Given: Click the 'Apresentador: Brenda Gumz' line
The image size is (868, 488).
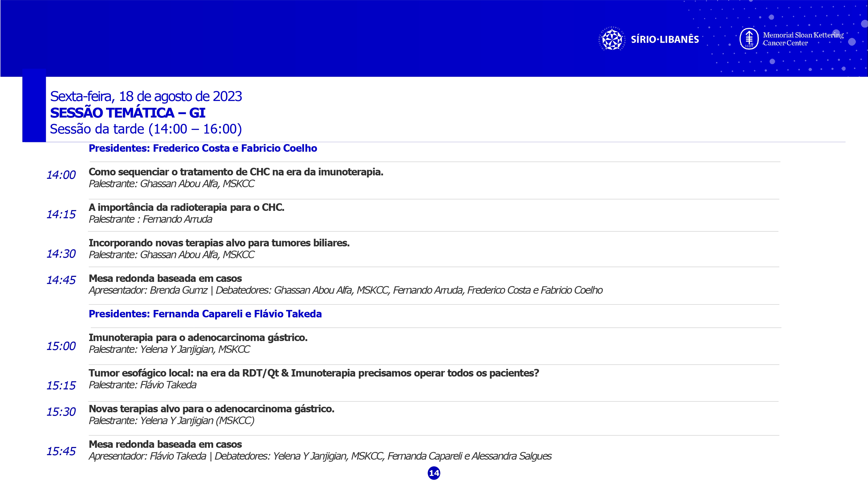Looking at the screenshot, I should click(x=346, y=290).
